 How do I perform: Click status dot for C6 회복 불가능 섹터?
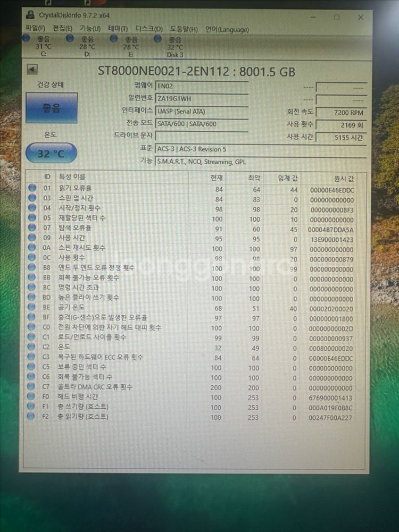[x=31, y=376]
